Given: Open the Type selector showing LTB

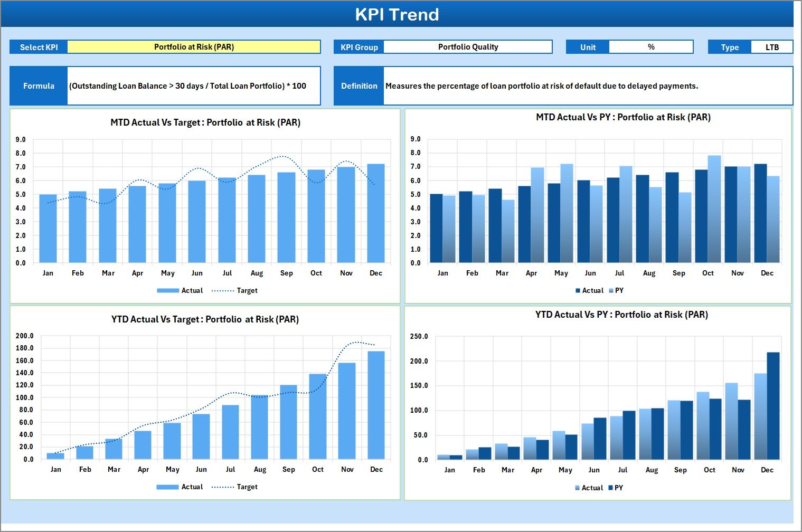Looking at the screenshot, I should [x=772, y=46].
